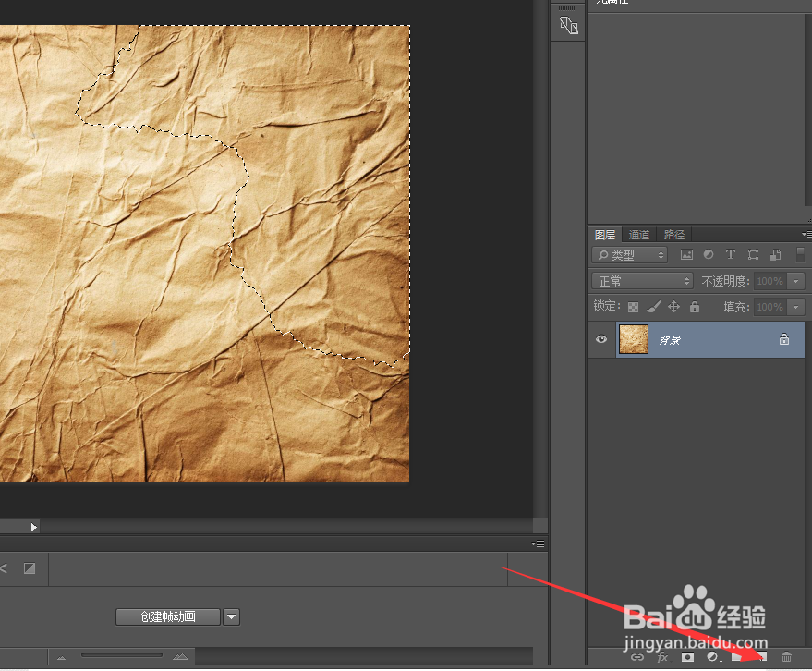812x671 pixels.
Task: Click the padlock on 背景 layer
Action: click(784, 339)
